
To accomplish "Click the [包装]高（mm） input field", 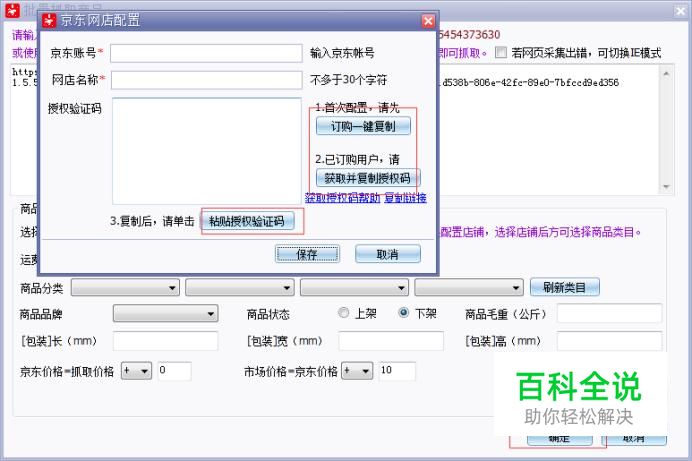I will point(609,341).
